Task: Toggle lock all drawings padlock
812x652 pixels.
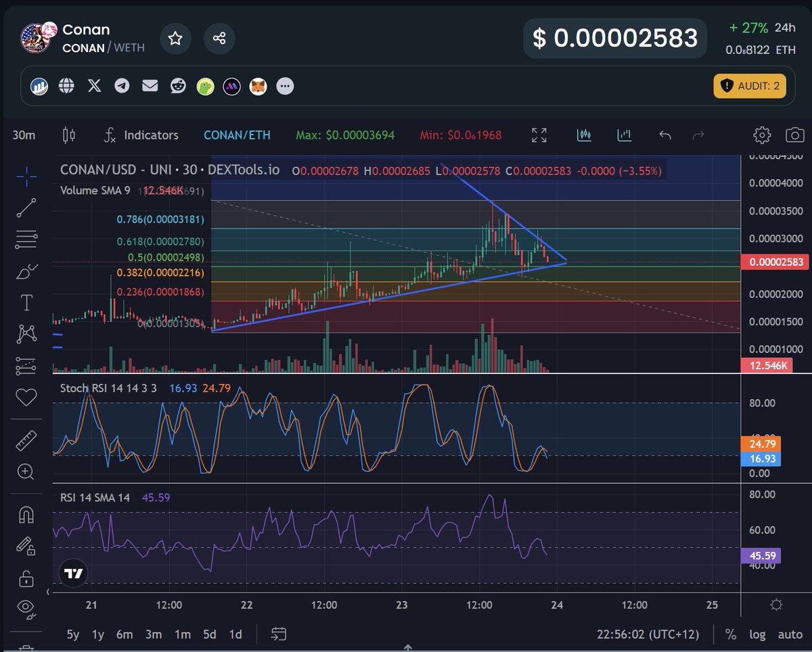Action: pos(26,578)
